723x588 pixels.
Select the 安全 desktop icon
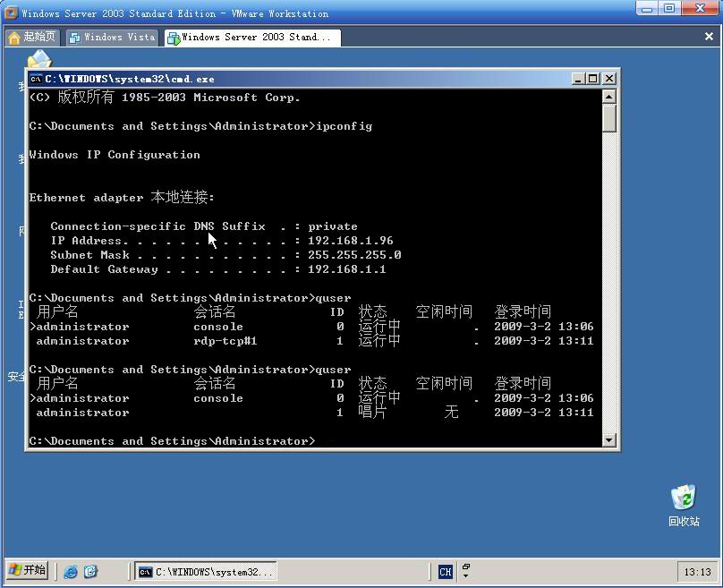point(16,377)
